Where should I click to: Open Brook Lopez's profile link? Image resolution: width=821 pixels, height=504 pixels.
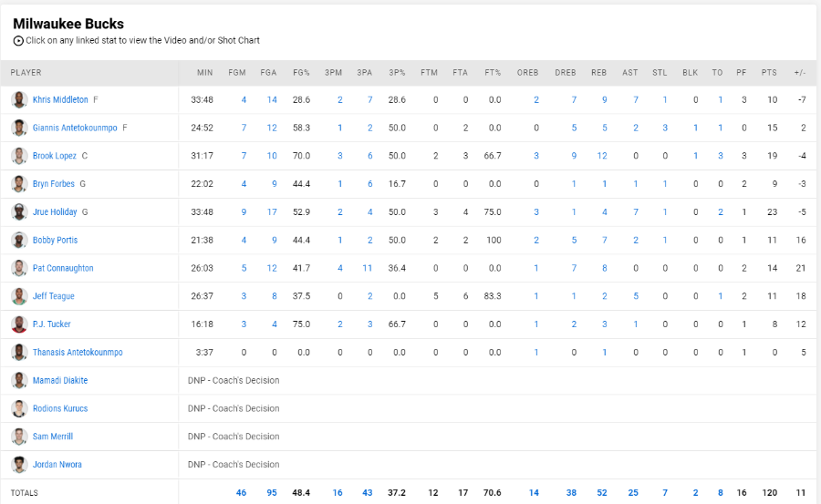click(55, 156)
